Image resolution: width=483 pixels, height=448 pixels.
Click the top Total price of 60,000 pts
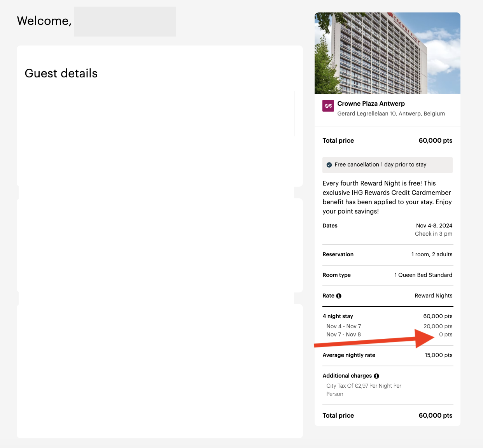[435, 140]
